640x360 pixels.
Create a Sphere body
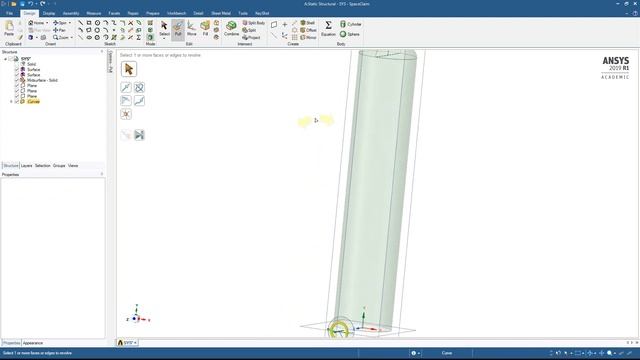350,34
